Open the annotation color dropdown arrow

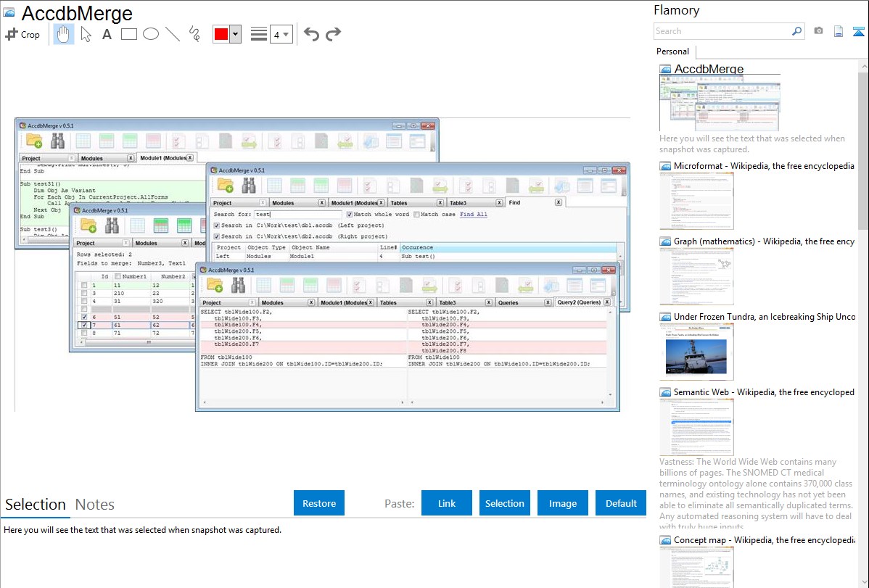coord(236,34)
